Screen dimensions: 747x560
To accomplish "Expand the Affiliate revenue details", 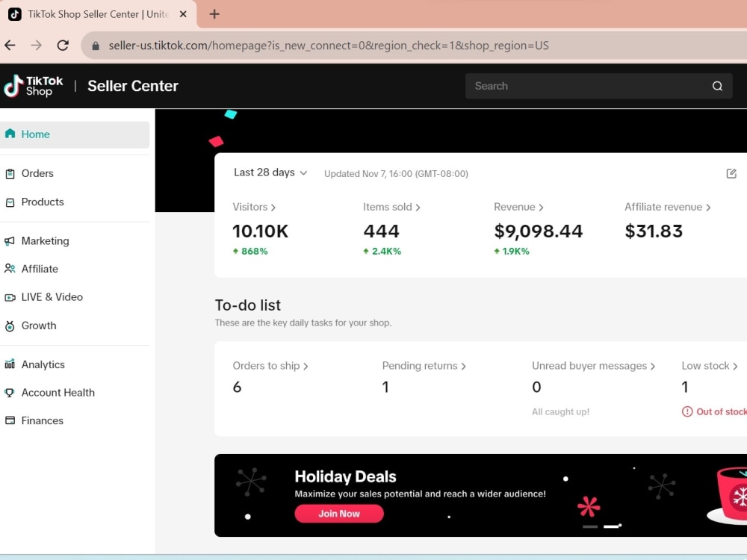I will (x=668, y=207).
